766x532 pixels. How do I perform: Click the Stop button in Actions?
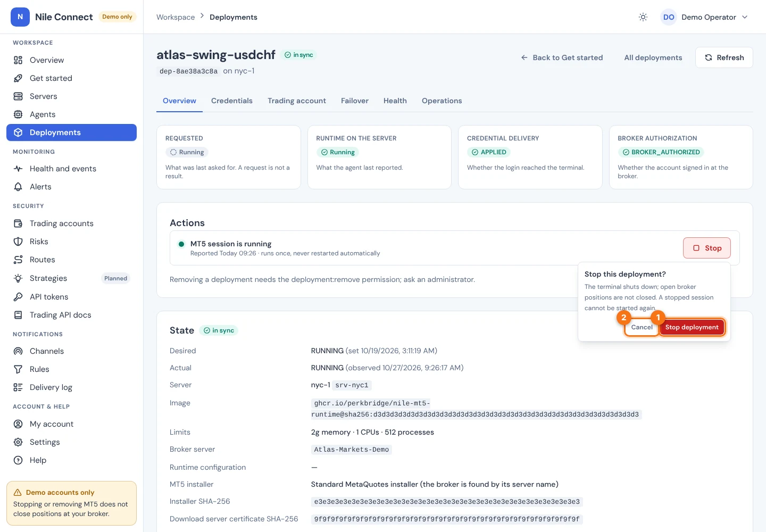707,248
